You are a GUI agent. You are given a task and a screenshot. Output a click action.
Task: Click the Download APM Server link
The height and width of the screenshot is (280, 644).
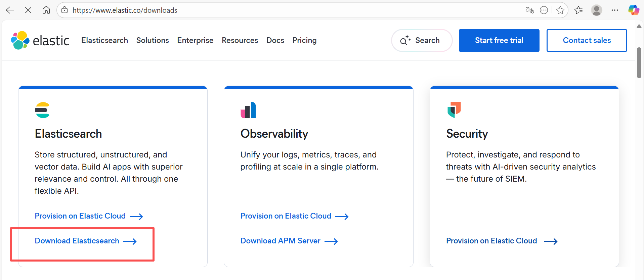click(289, 241)
